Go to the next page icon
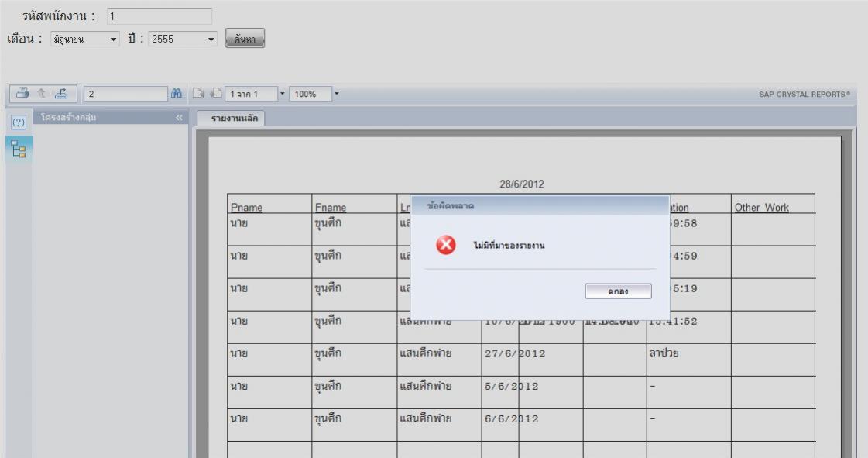Screen dimensions: 868x458 coord(199,94)
